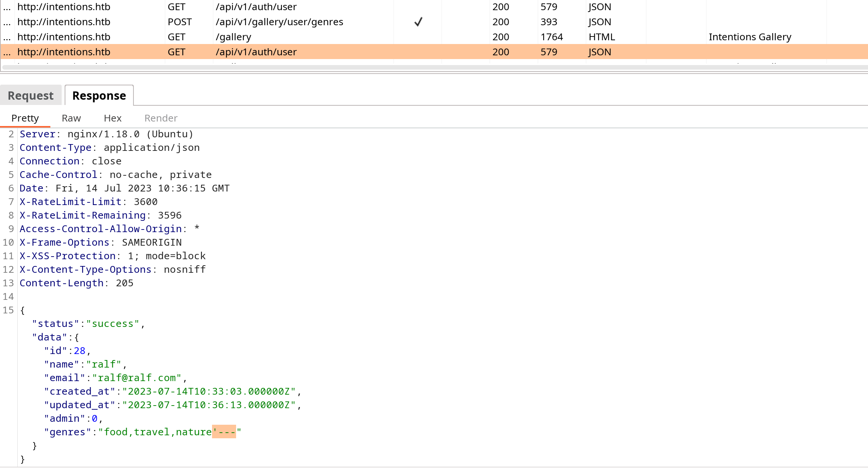The image size is (868, 468).
Task: Select the Response tab
Action: tap(99, 96)
